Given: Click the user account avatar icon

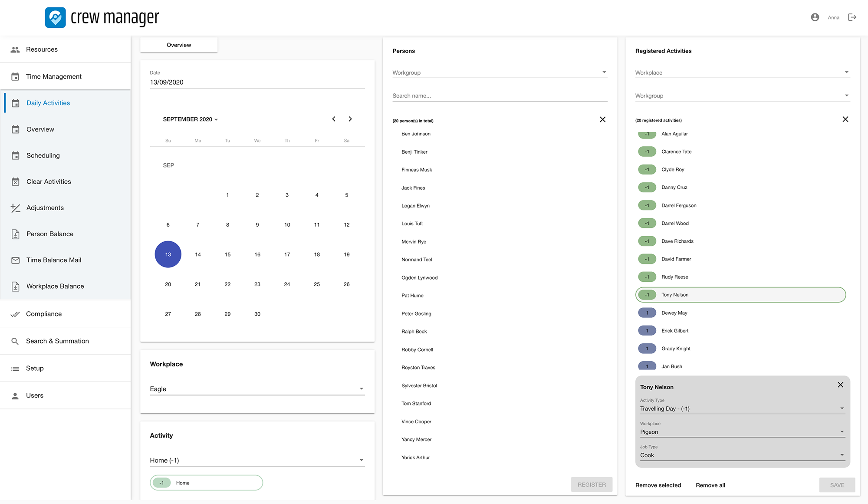Looking at the screenshot, I should 815,17.
